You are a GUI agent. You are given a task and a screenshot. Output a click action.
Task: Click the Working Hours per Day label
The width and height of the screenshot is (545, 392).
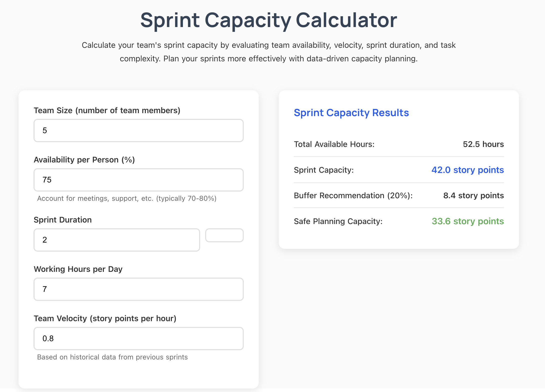click(78, 269)
